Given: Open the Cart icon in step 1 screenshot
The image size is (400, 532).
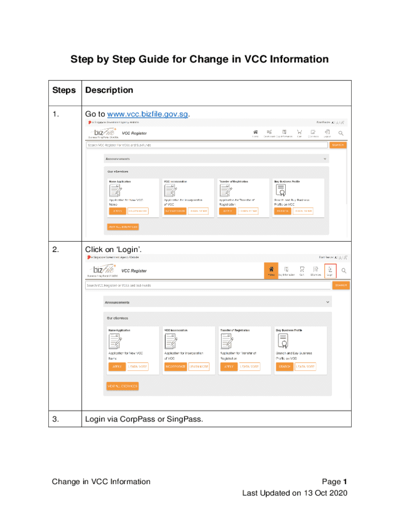Looking at the screenshot, I should 299,133.
